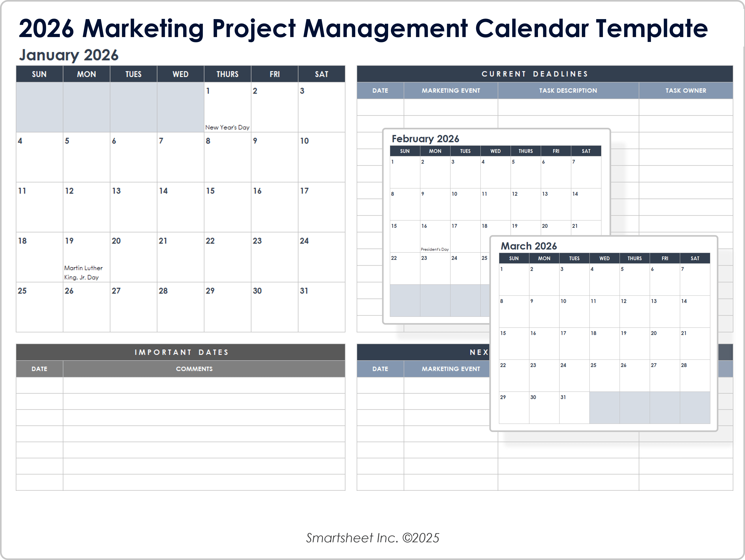Choose February 14 in the February calendar
The width and height of the screenshot is (745, 560).
586,204
